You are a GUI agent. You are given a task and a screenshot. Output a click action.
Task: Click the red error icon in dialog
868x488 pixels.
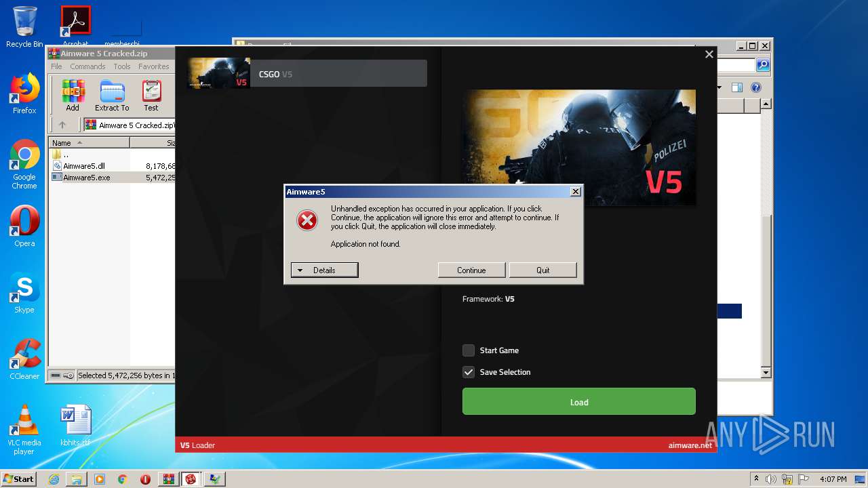(307, 220)
